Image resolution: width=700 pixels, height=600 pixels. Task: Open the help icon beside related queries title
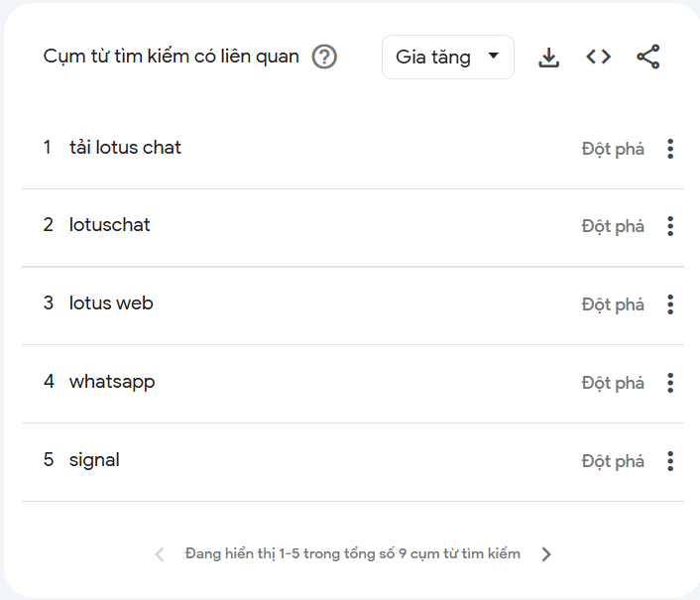click(x=324, y=57)
